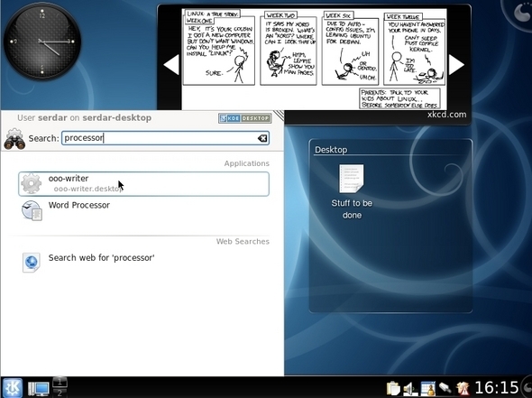The image size is (532, 398).
Task: Click the speaker volume tray icon
Action: click(410, 388)
